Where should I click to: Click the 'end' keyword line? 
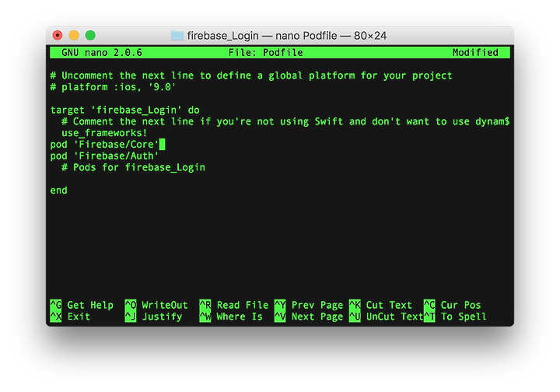pos(58,191)
